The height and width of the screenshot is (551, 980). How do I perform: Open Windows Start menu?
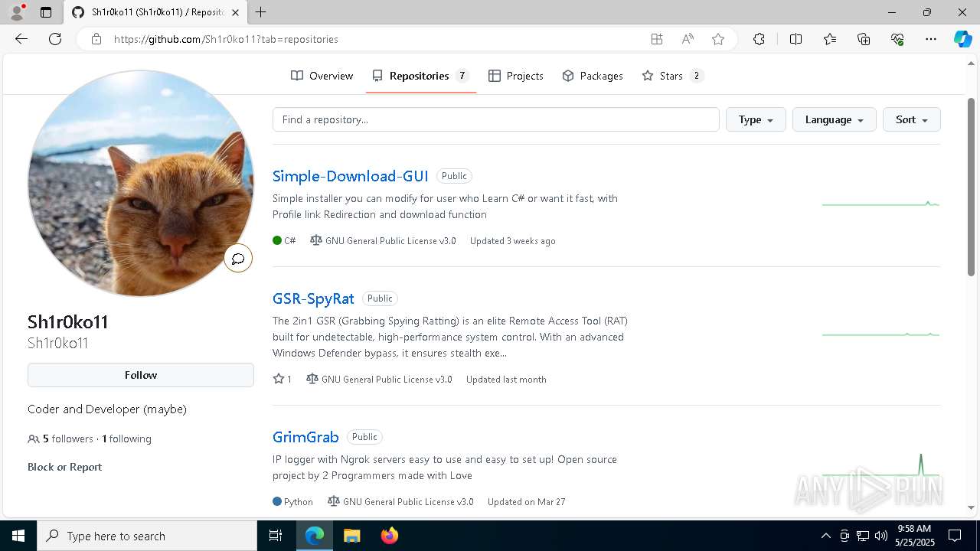pos(18,536)
